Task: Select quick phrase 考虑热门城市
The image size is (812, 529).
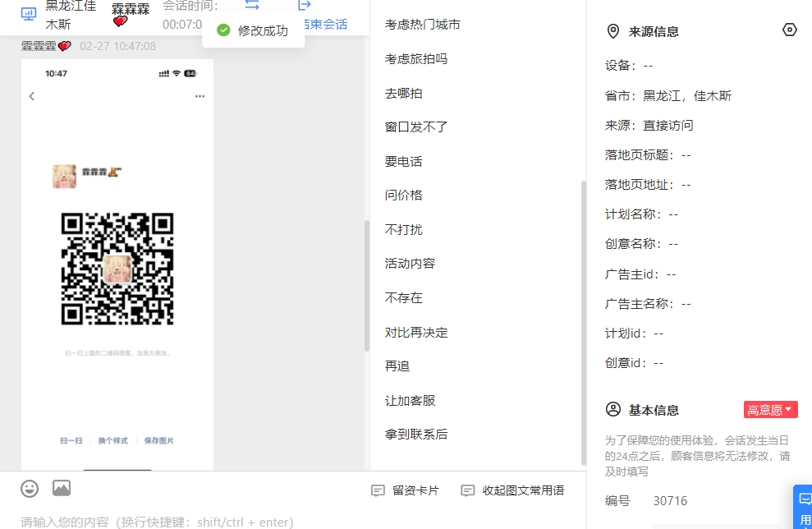Action: coord(423,25)
